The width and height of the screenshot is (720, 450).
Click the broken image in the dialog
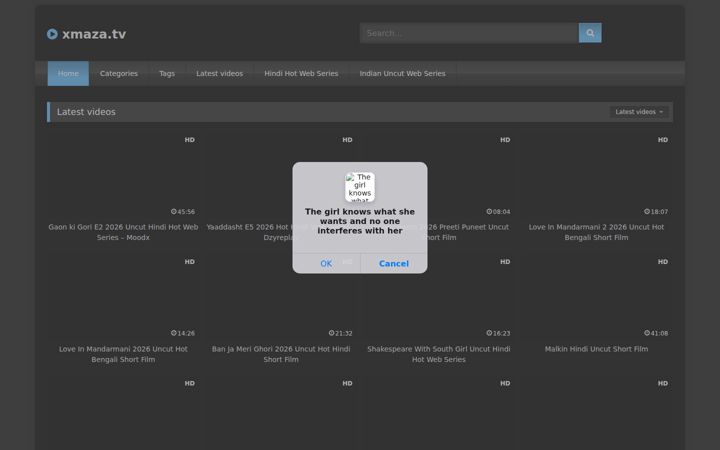[x=360, y=187]
